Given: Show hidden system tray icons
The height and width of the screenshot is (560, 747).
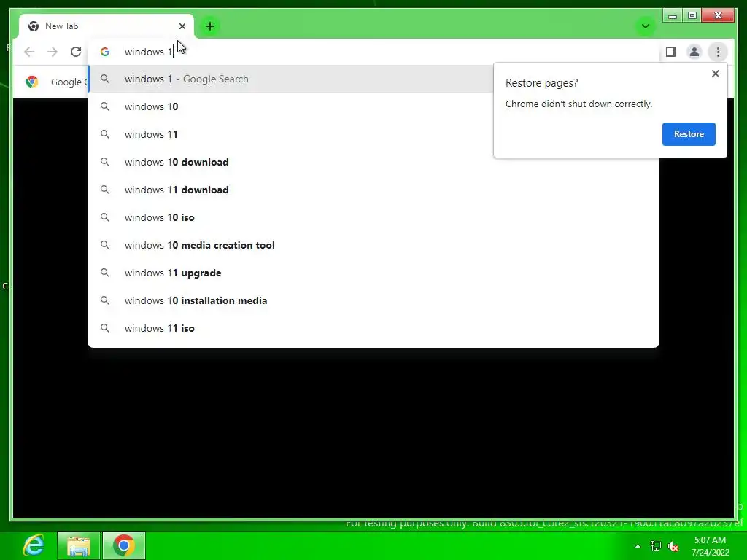Looking at the screenshot, I should (638, 546).
